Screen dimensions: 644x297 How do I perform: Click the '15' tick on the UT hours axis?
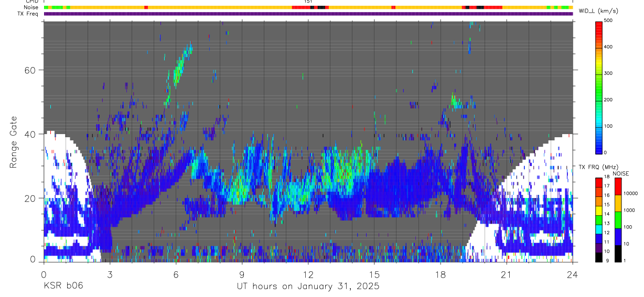(374, 274)
